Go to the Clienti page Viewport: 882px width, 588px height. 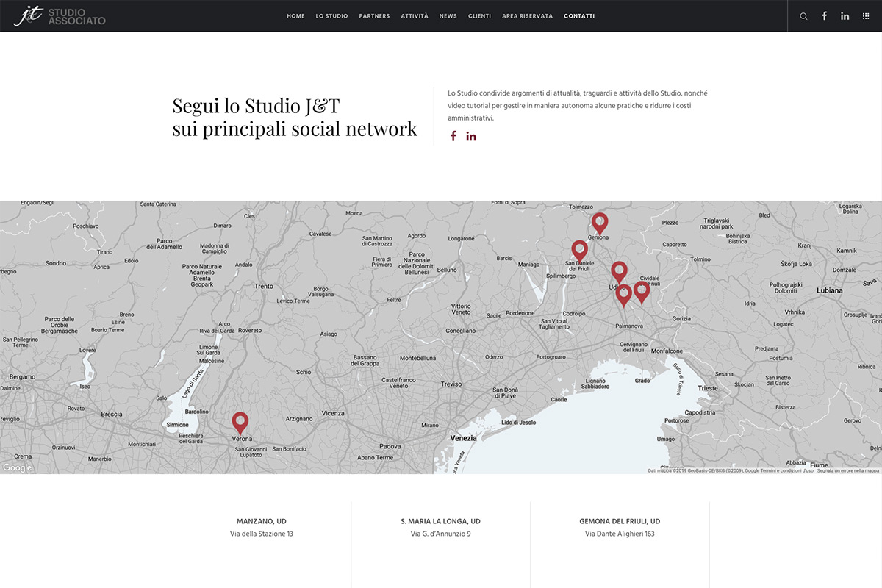point(479,16)
